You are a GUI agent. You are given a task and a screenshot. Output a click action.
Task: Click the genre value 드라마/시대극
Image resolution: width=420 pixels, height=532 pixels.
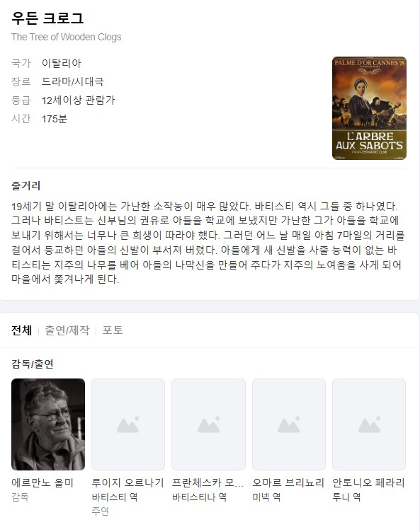pyautogui.click(x=72, y=81)
